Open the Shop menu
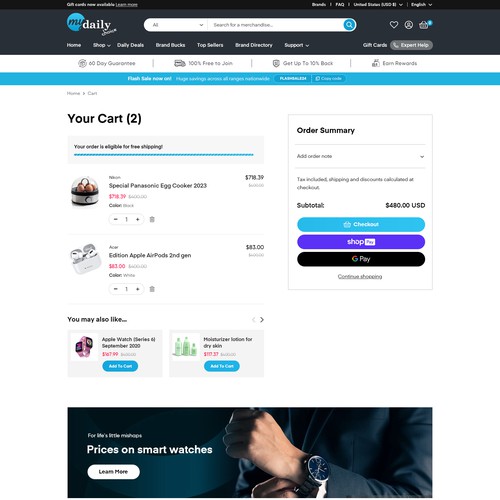Image resolution: width=500 pixels, height=500 pixels. [102, 45]
